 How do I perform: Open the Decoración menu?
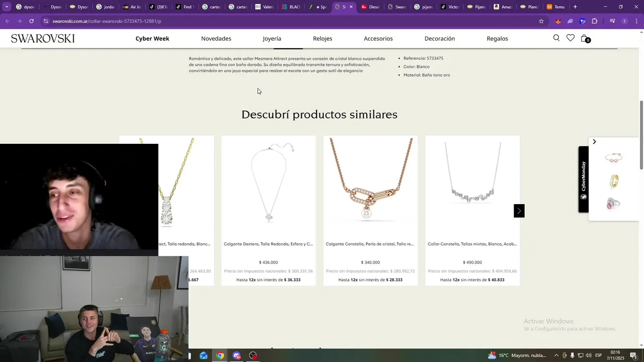point(440,39)
